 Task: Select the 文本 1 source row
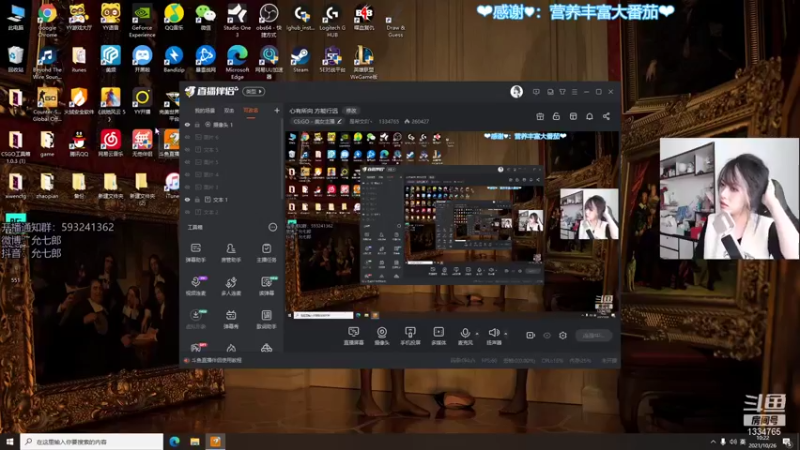point(231,199)
